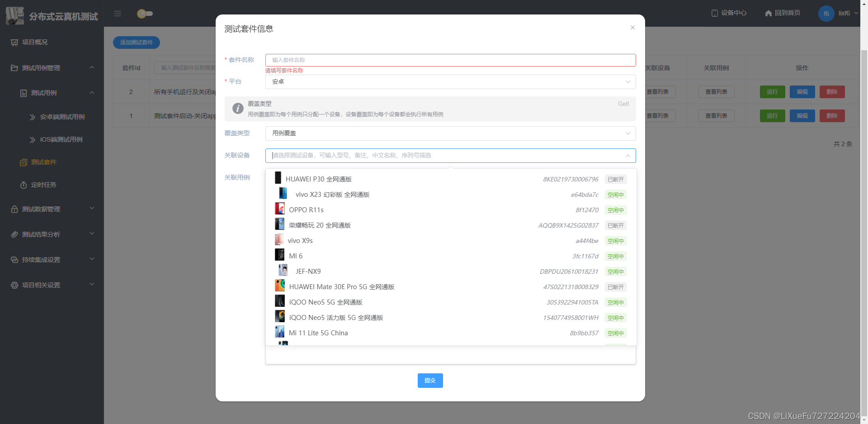Click the 套件名称 input field
Image resolution: width=868 pixels, height=424 pixels.
[450, 60]
